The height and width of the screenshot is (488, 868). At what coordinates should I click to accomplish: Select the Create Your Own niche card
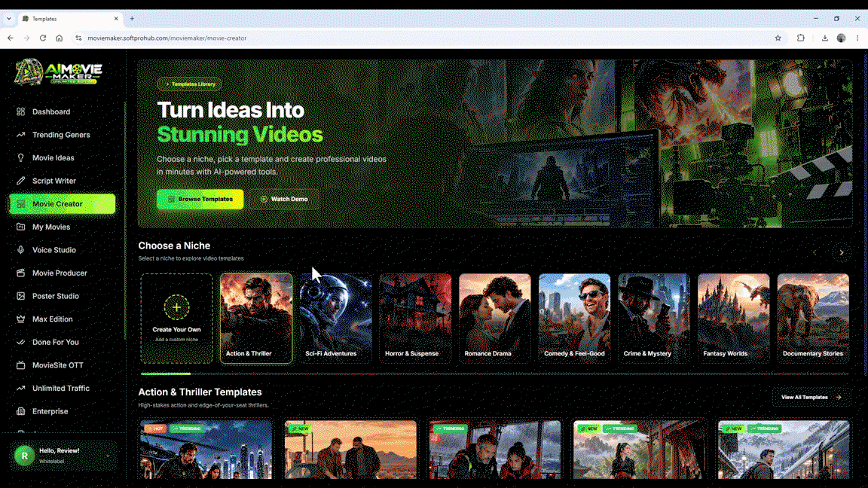(176, 318)
